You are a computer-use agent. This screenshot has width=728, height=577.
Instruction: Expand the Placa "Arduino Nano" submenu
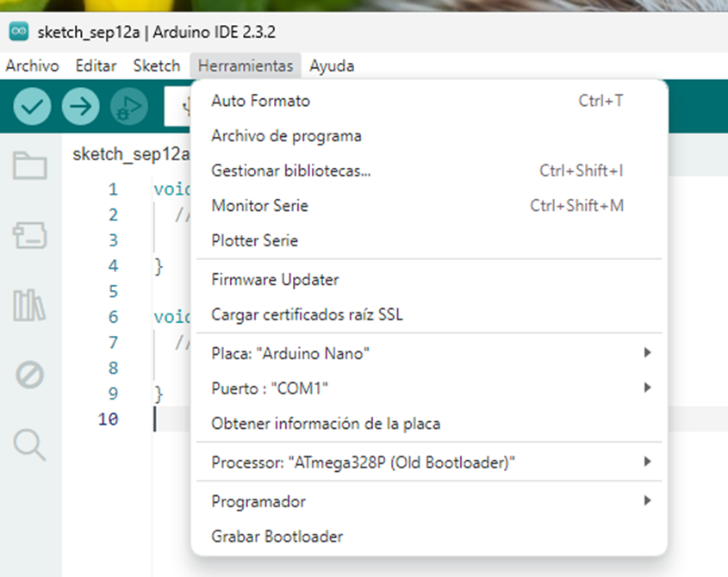click(x=429, y=353)
